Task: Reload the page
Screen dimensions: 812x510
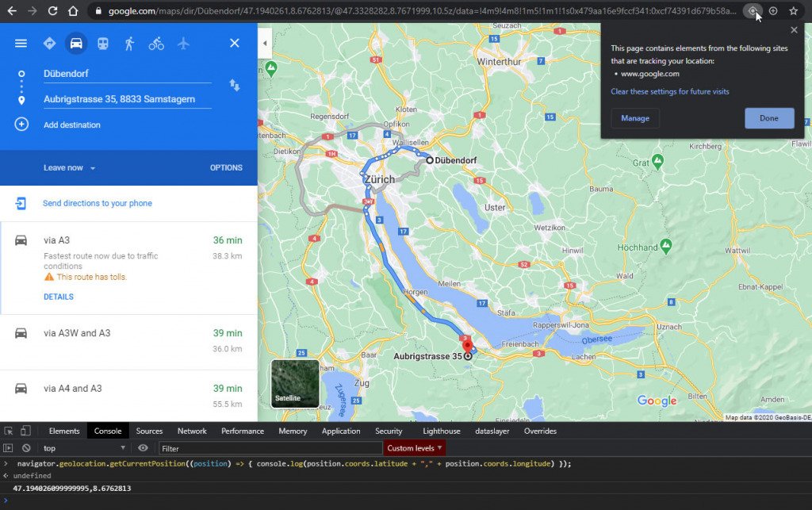Action: pyautogui.click(x=52, y=10)
